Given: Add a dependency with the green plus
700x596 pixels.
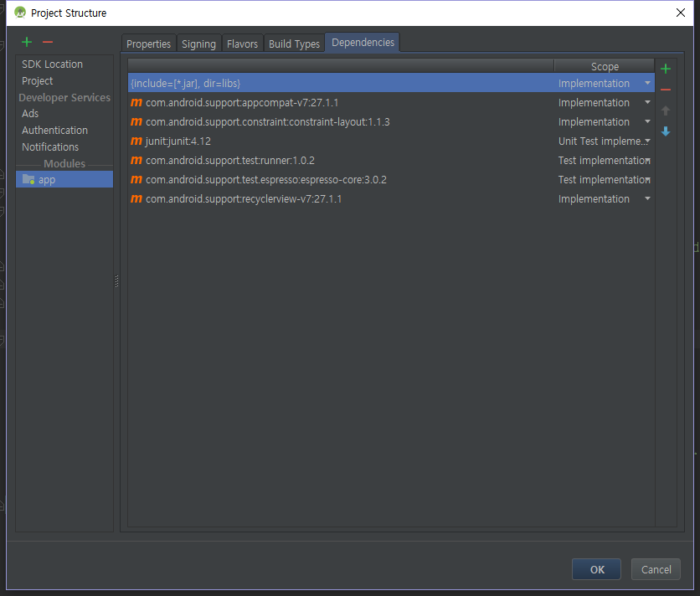Looking at the screenshot, I should pyautogui.click(x=666, y=69).
